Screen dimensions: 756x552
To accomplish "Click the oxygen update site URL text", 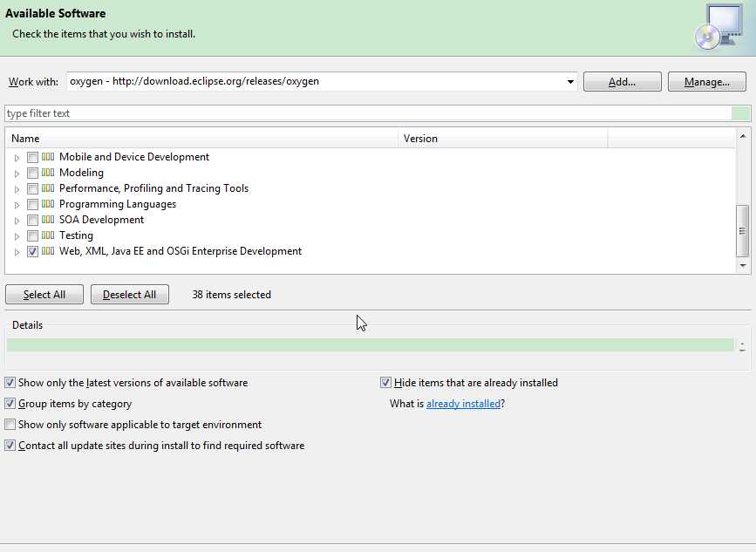I will click(x=194, y=81).
